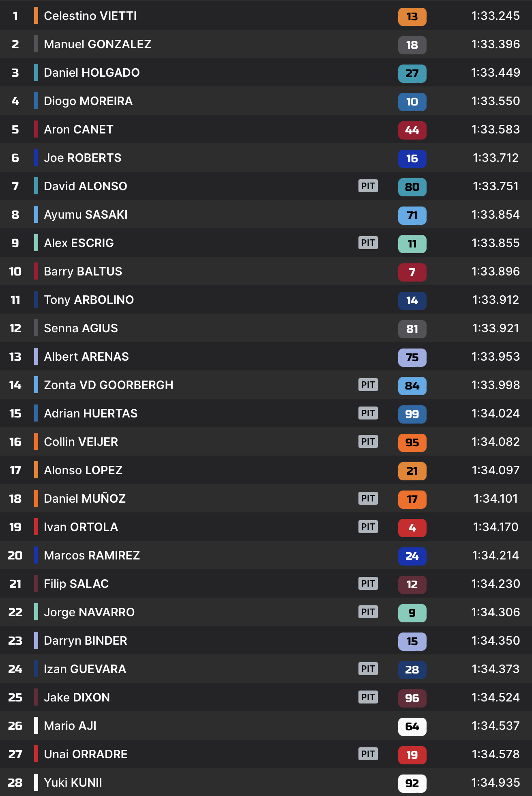The width and height of the screenshot is (532, 796).
Task: Click the white team color bar beside Mario Aji
Action: [36, 726]
